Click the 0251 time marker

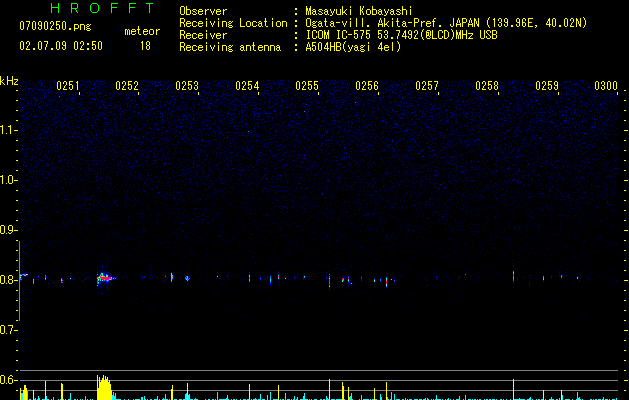pos(67,86)
